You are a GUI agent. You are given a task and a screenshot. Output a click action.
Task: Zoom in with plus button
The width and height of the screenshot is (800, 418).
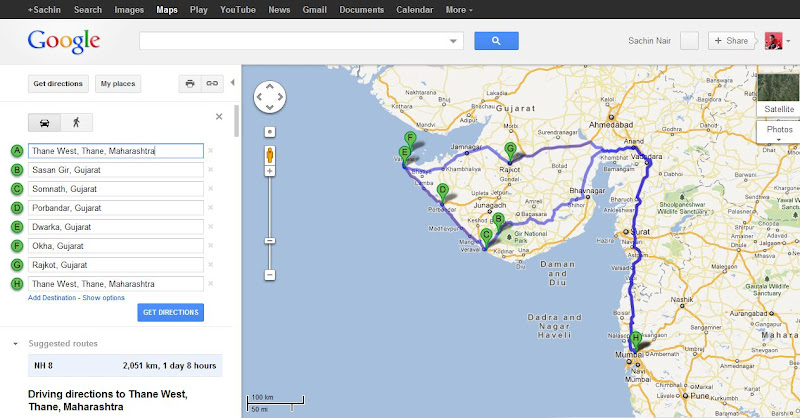[x=270, y=171]
